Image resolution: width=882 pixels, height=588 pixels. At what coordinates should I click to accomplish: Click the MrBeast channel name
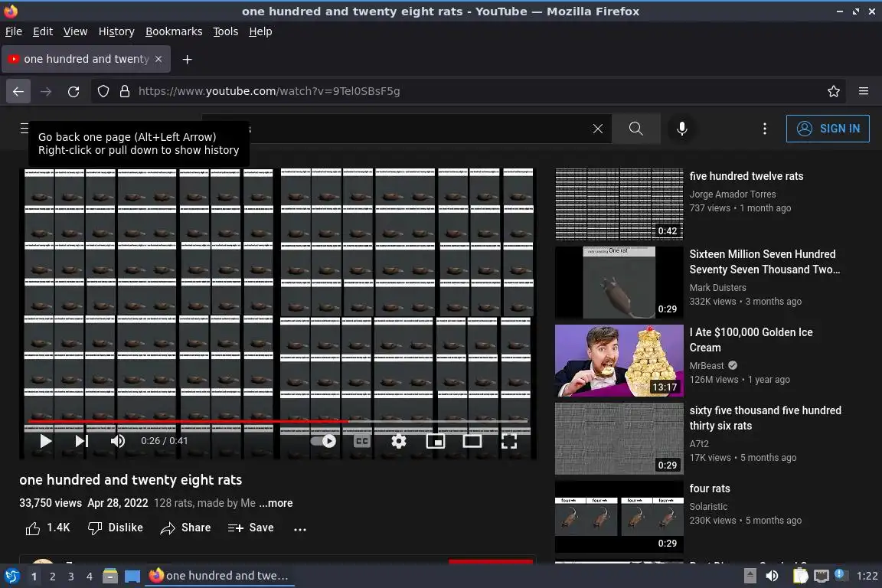point(707,366)
